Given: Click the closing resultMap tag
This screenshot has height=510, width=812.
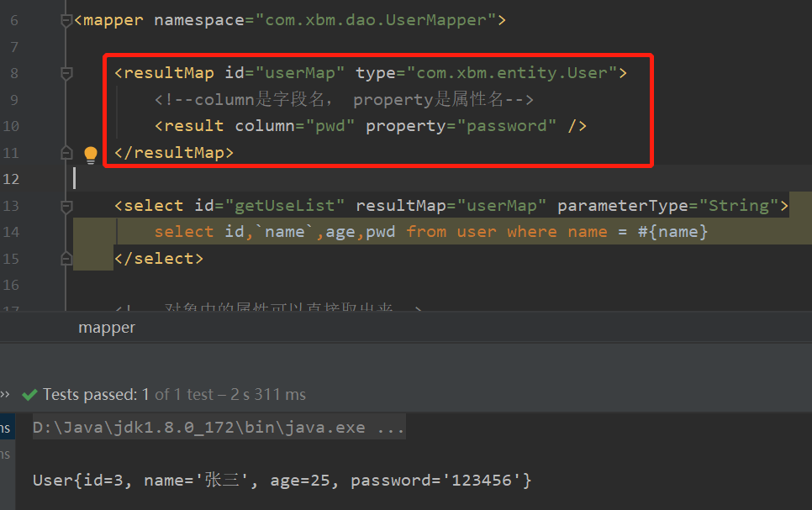Looking at the screenshot, I should [x=174, y=153].
